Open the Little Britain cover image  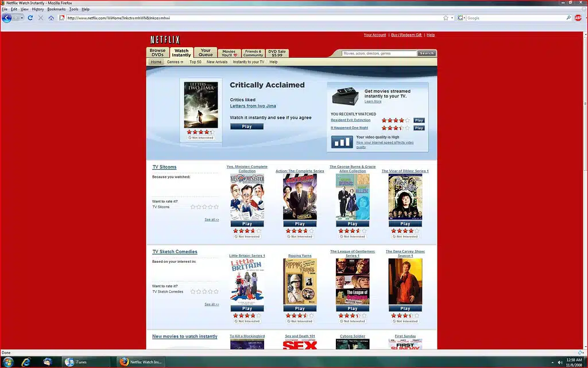[247, 281]
